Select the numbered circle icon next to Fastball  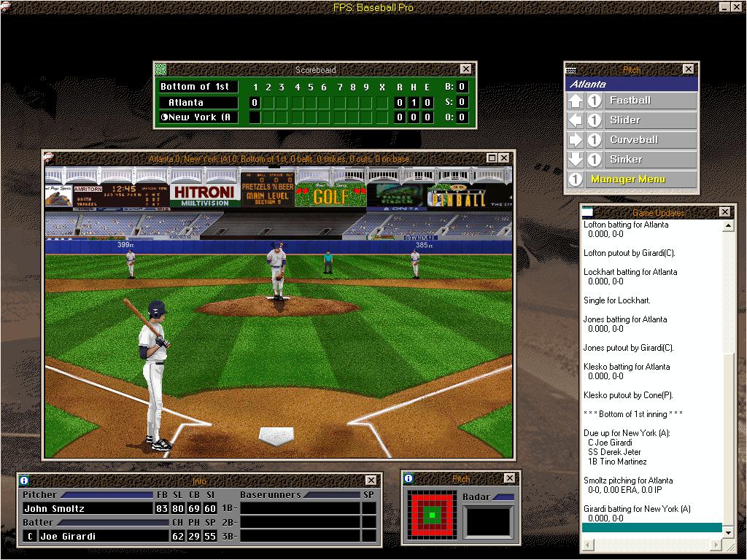click(x=594, y=101)
